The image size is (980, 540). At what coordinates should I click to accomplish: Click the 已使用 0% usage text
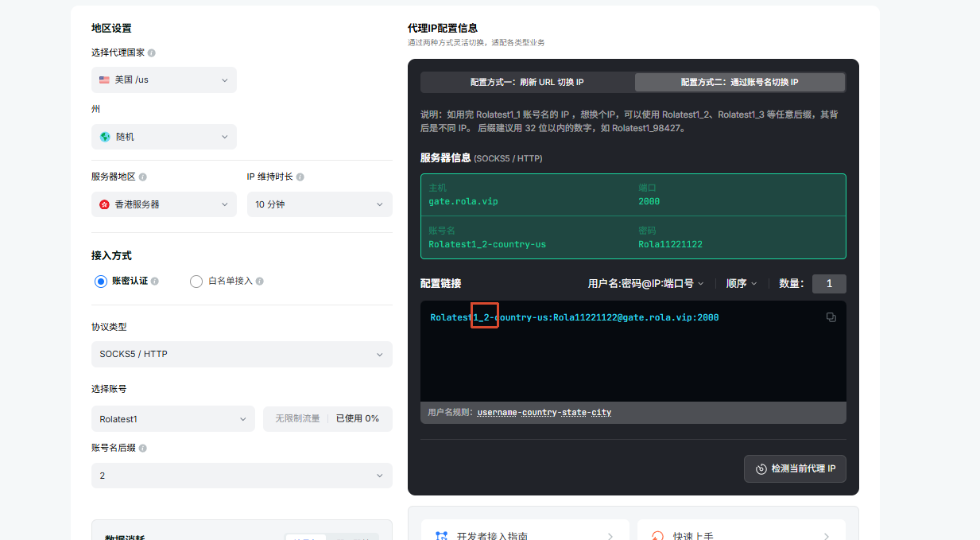[x=358, y=418]
